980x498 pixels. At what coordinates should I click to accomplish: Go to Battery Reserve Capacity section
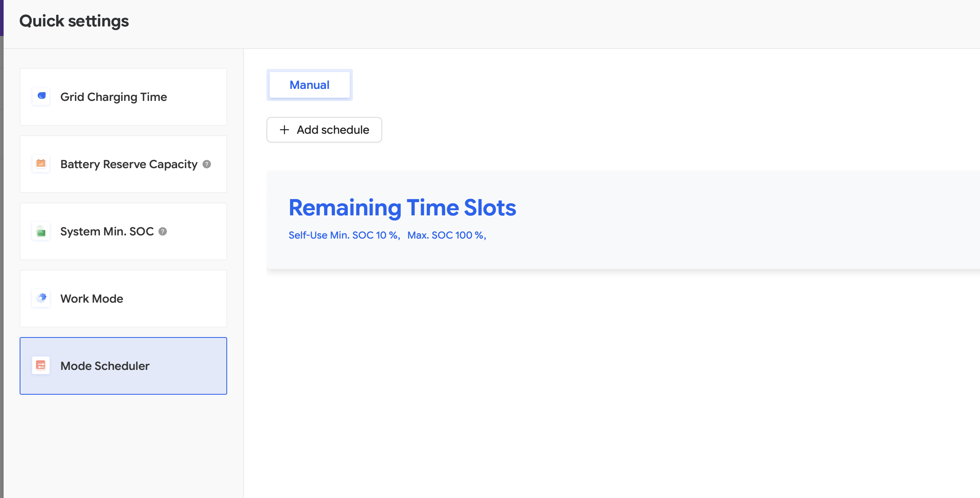coord(123,164)
